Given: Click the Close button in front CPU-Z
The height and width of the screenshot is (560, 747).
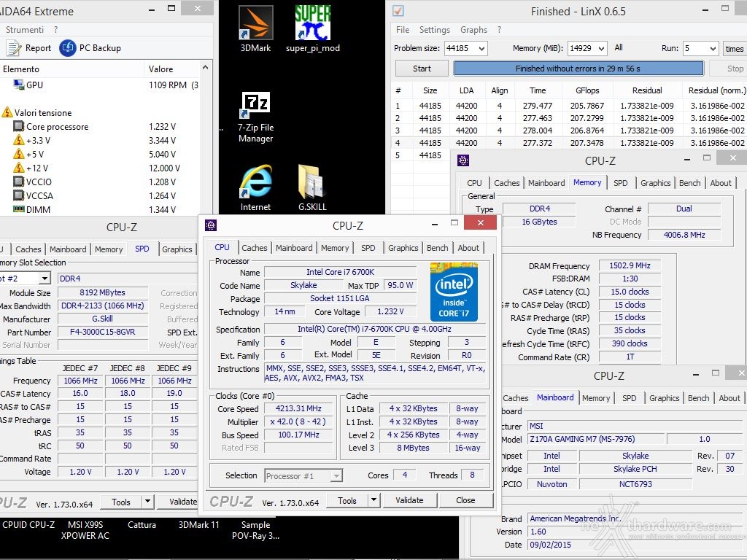Looking at the screenshot, I should 465,500.
